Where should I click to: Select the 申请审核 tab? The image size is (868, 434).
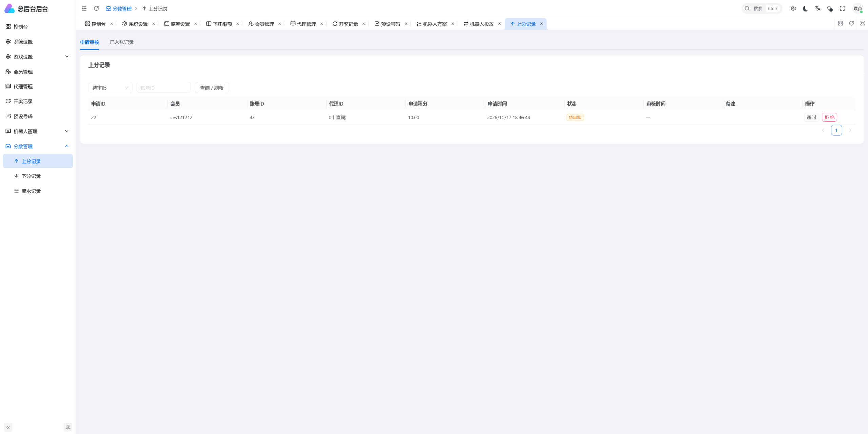pos(90,42)
